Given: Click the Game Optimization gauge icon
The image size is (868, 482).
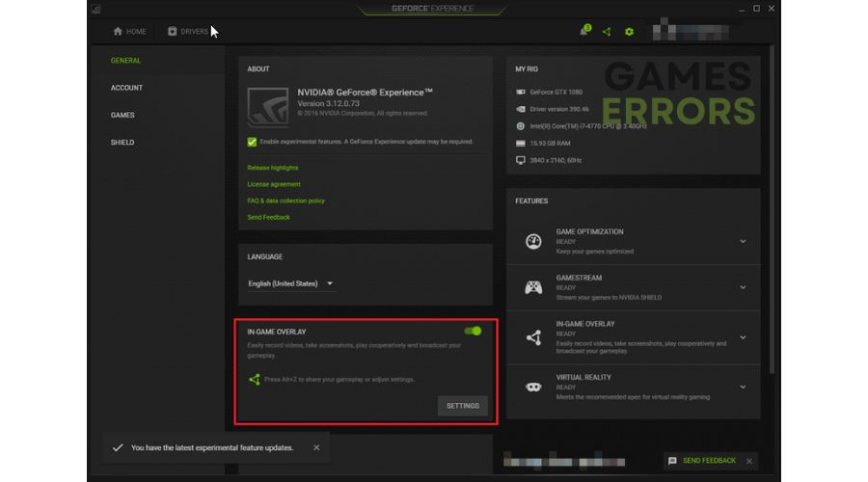Looking at the screenshot, I should coord(533,242).
